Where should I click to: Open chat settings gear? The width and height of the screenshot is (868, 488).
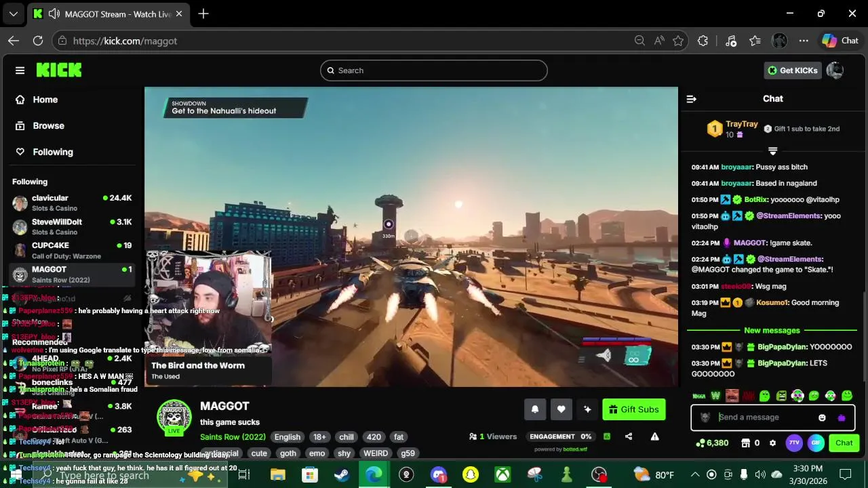(772, 443)
